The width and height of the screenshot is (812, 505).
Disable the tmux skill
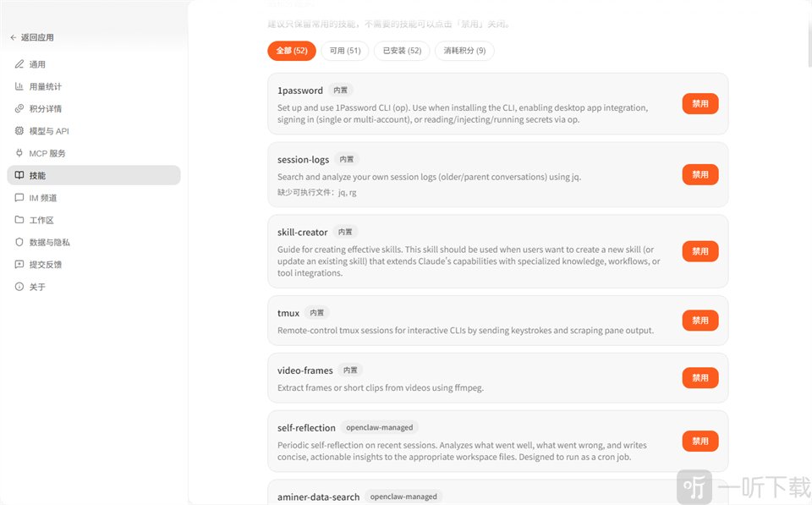coord(700,321)
